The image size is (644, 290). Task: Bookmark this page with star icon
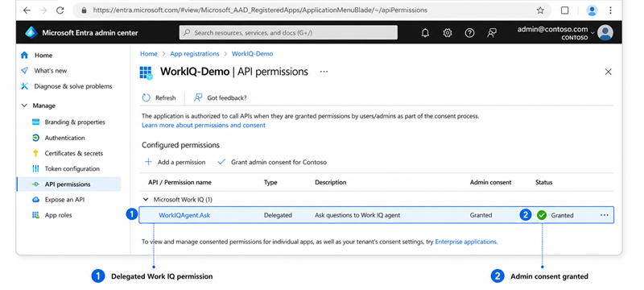point(540,10)
